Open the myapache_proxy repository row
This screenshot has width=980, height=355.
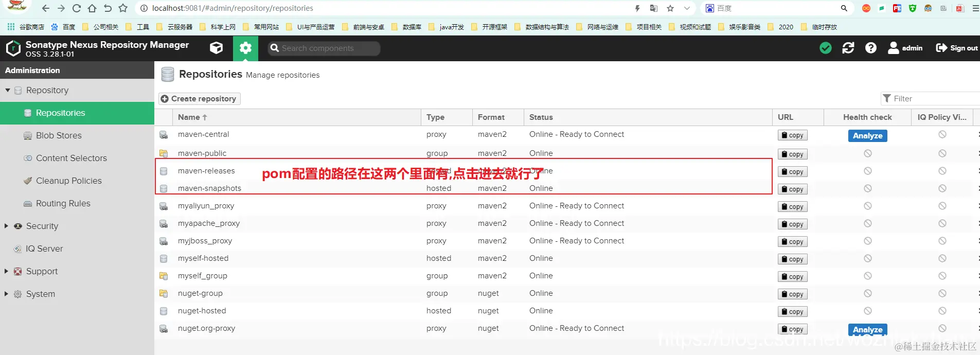pos(567,223)
